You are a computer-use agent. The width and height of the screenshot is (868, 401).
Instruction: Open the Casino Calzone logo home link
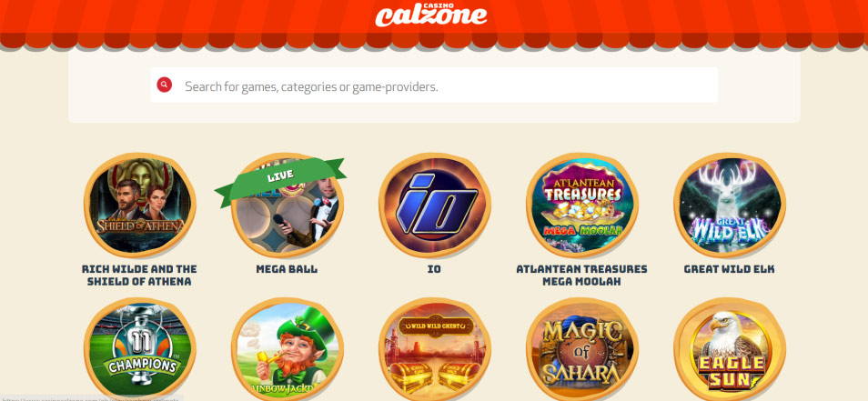tap(430, 15)
